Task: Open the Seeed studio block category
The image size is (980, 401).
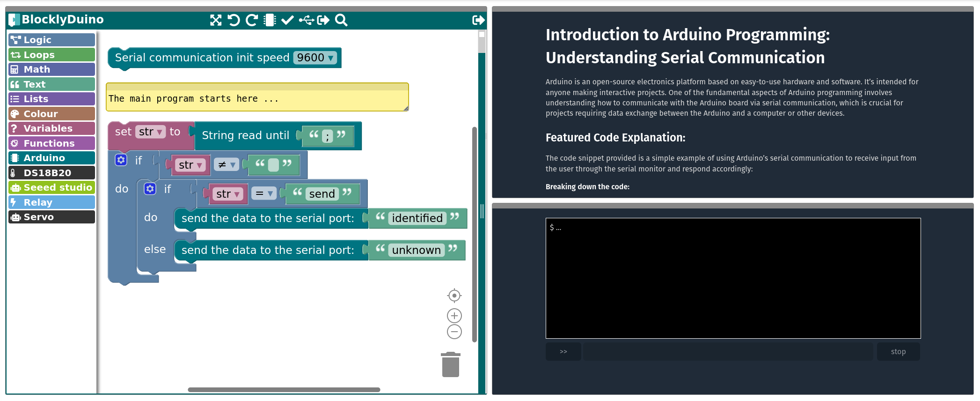Action: click(x=51, y=187)
